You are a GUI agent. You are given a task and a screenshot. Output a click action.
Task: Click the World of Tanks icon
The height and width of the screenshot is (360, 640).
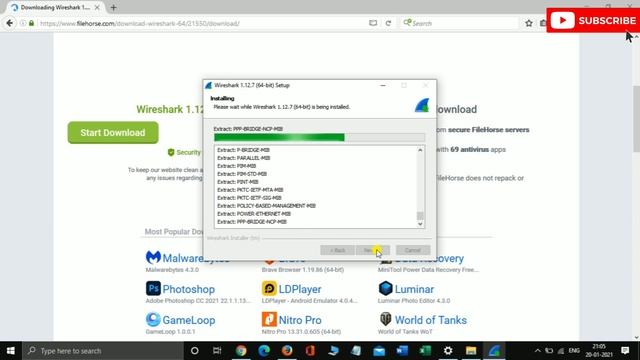(x=385, y=319)
